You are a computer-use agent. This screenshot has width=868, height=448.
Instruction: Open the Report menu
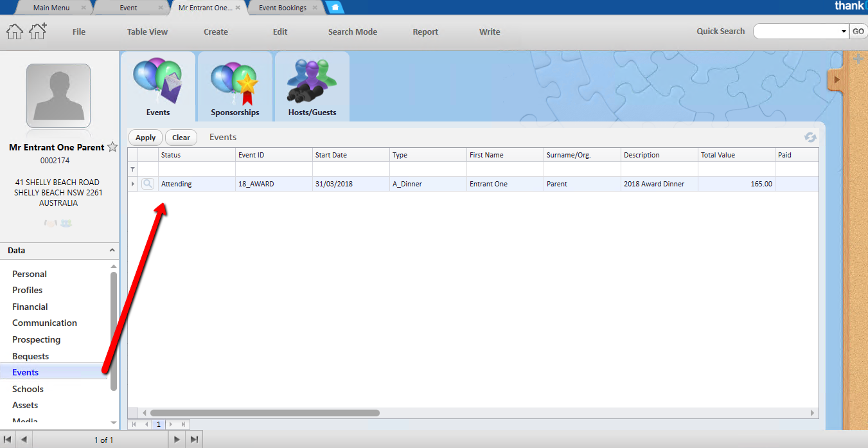tap(425, 31)
